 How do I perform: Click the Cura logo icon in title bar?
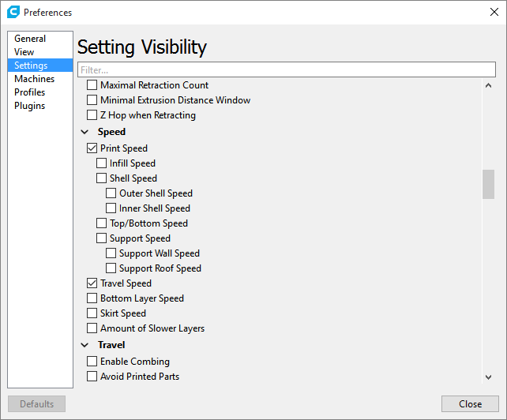[x=13, y=12]
